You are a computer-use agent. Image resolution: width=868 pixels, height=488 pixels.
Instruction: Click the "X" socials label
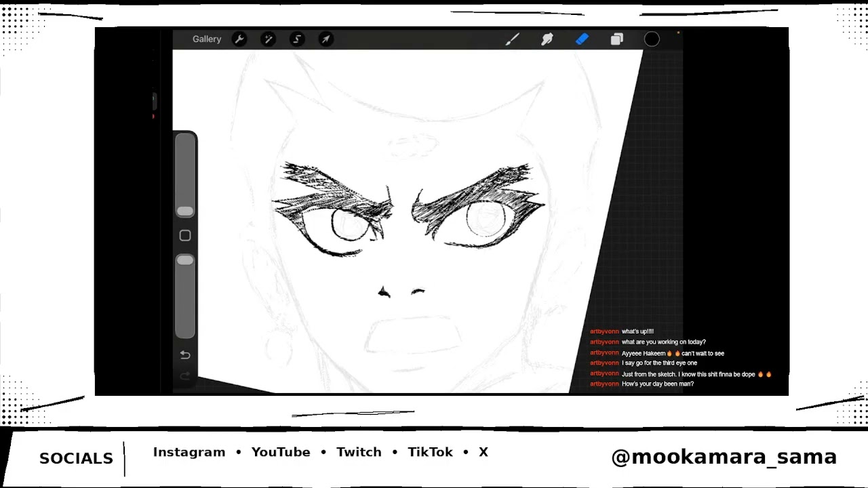[484, 452]
